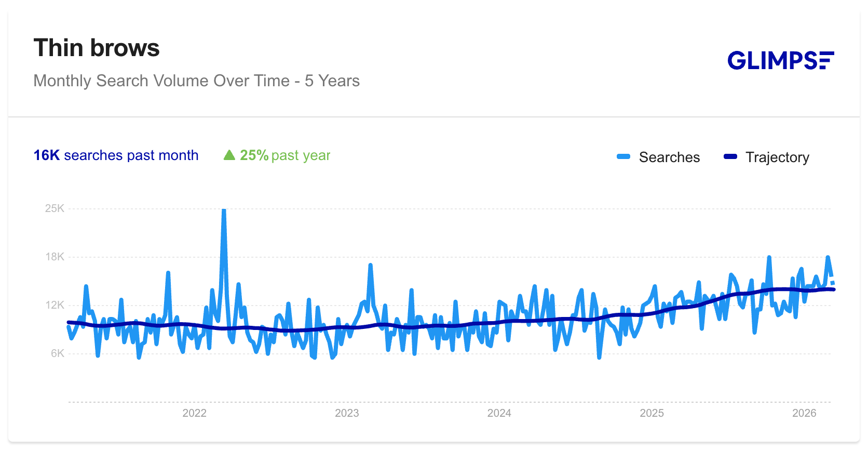Click the 6K y-axis label
The height and width of the screenshot is (450, 868).
pos(57,353)
